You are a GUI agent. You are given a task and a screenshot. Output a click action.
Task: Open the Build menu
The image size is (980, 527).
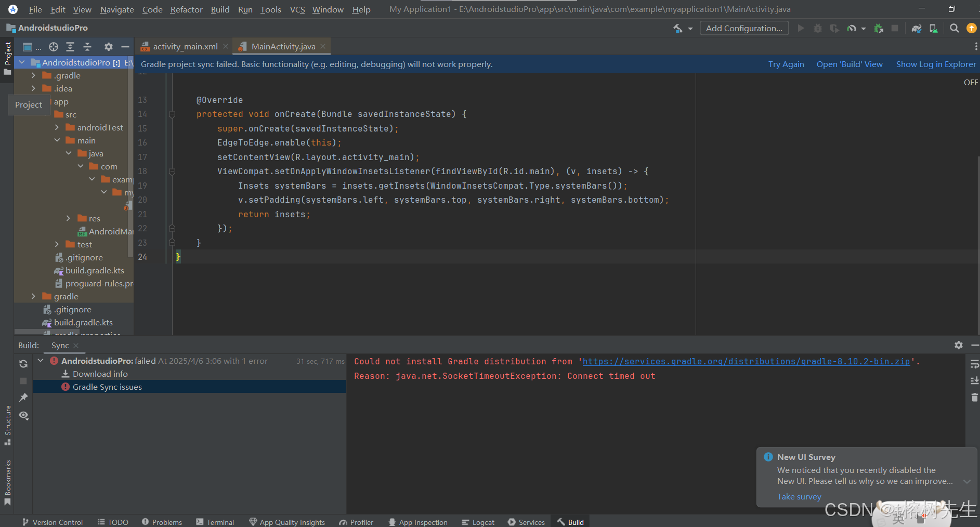coord(220,9)
